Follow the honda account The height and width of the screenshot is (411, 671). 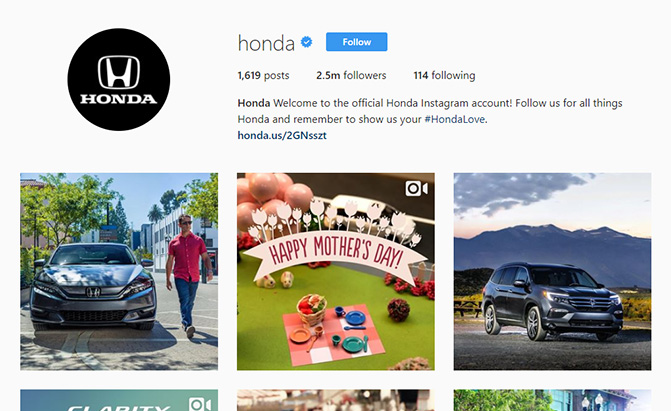[356, 42]
